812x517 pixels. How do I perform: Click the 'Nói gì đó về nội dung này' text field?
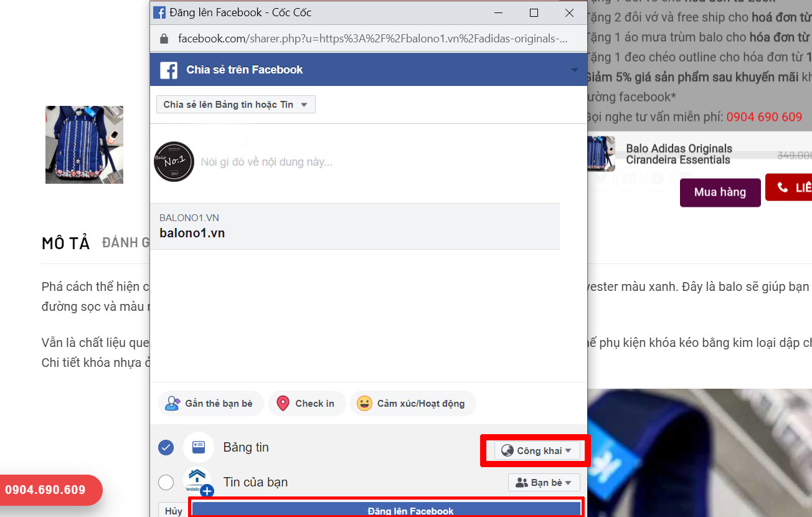(267, 162)
